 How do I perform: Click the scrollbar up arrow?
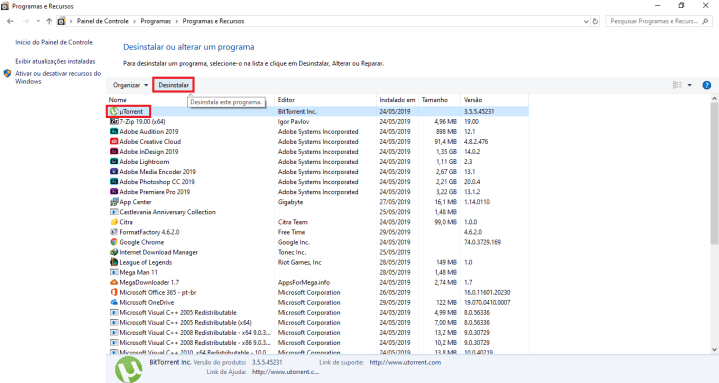(x=715, y=98)
